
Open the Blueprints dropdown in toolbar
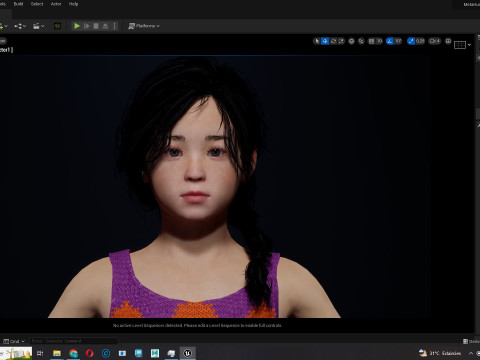click(20, 26)
